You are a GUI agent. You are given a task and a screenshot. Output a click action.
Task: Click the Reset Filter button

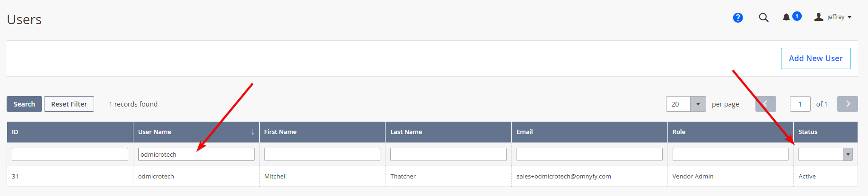(69, 104)
